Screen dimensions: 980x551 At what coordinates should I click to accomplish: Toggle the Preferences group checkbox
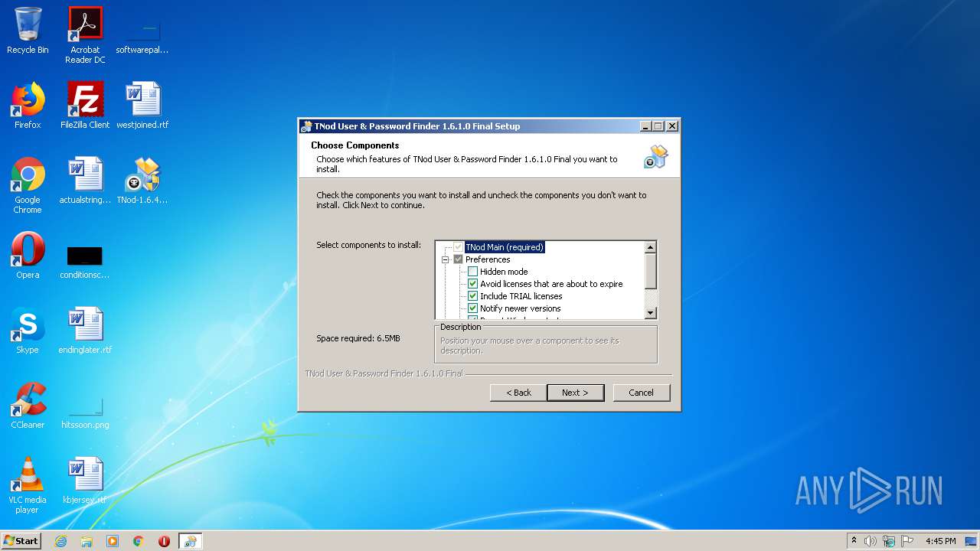point(459,259)
